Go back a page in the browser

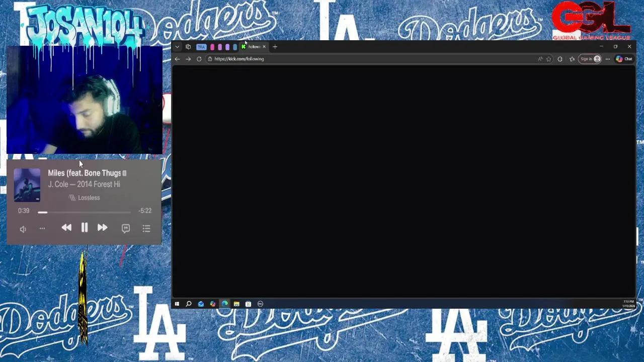pyautogui.click(x=177, y=59)
